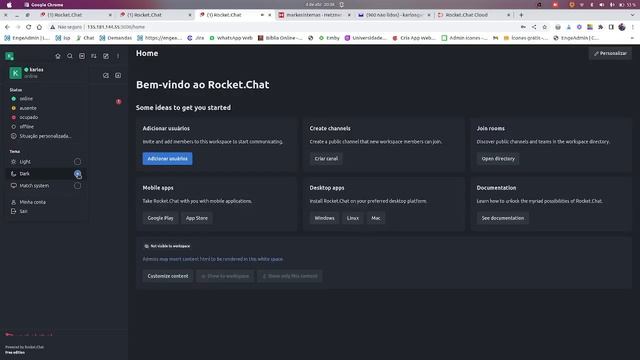The width and height of the screenshot is (640, 360).
Task: Click the large karlos avatar in menu
Action: pyautogui.click(x=16, y=73)
